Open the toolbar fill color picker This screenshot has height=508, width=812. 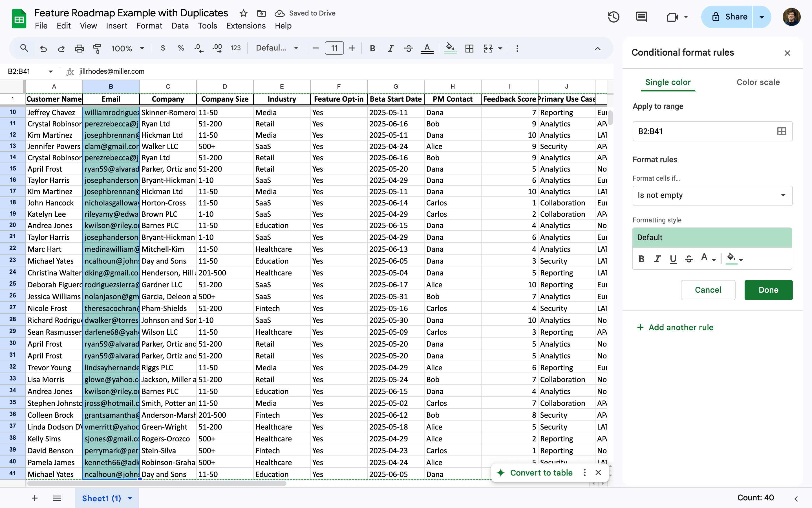click(x=450, y=48)
